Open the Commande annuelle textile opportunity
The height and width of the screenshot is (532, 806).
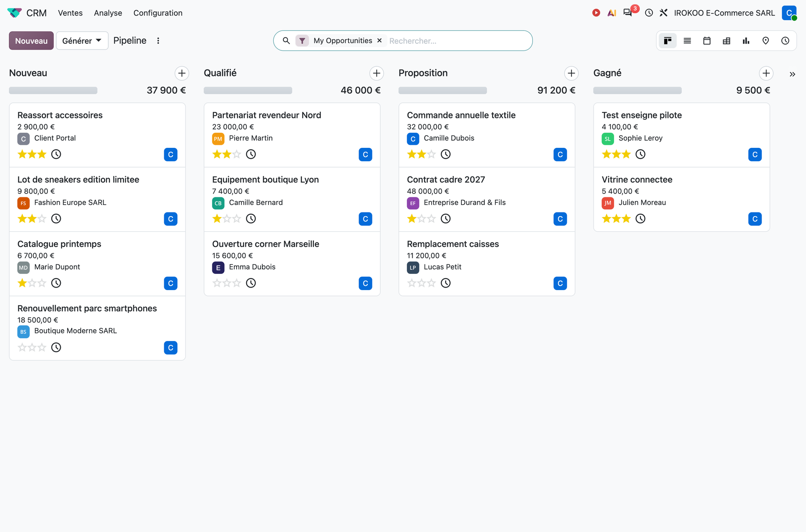pyautogui.click(x=487, y=135)
